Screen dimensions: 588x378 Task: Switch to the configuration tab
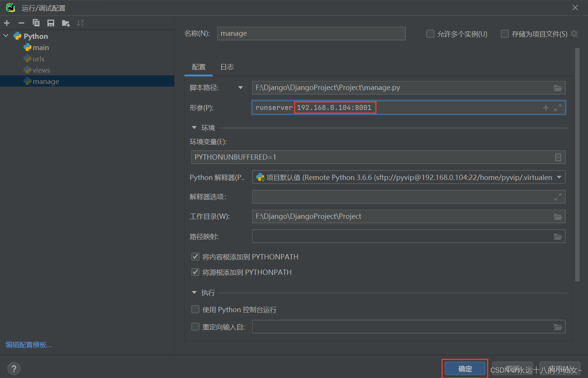(199, 67)
